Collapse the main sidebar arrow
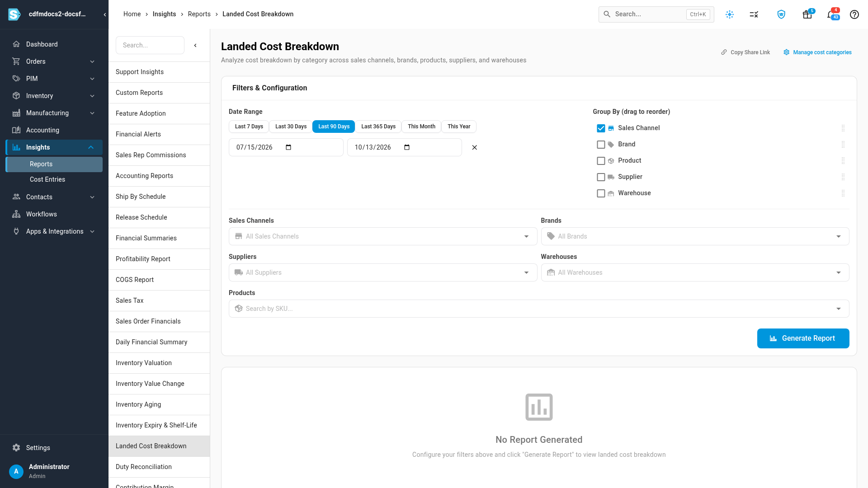Screen dimensions: 868x488 (x=104, y=14)
